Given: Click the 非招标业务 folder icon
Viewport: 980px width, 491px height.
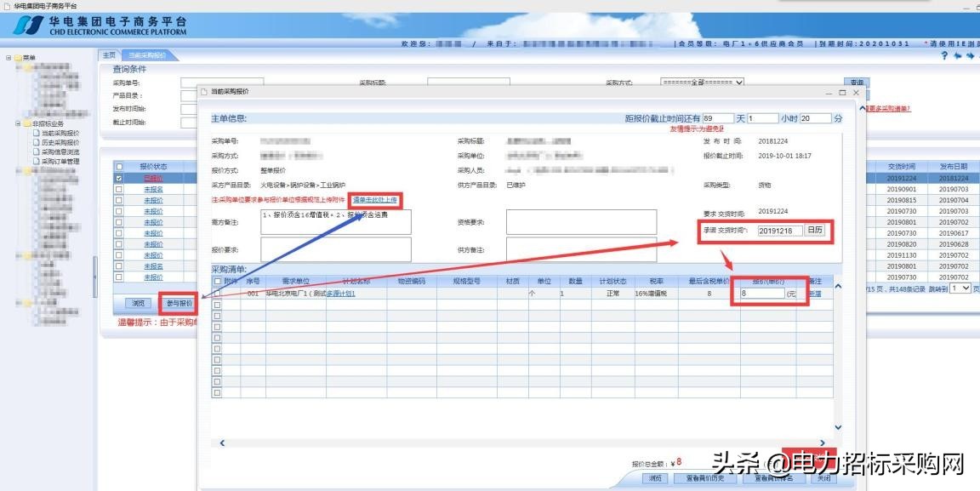Looking at the screenshot, I should (x=27, y=123).
